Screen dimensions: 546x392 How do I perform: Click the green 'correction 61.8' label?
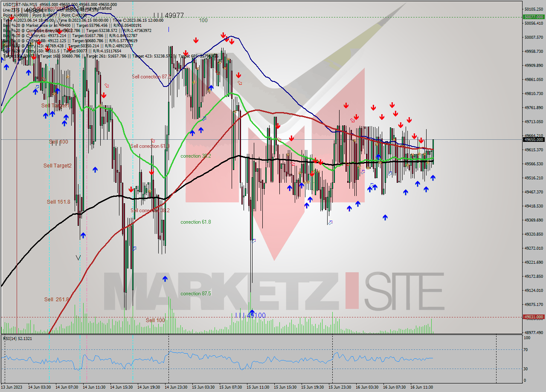click(195, 222)
